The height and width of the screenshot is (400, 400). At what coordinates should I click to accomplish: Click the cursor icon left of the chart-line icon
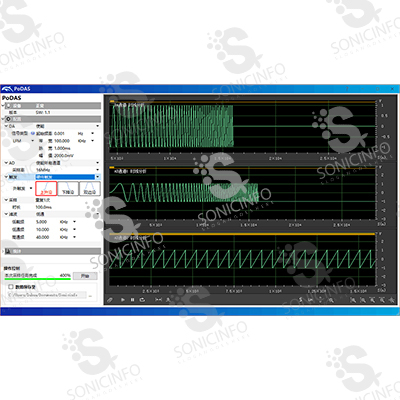(301, 300)
